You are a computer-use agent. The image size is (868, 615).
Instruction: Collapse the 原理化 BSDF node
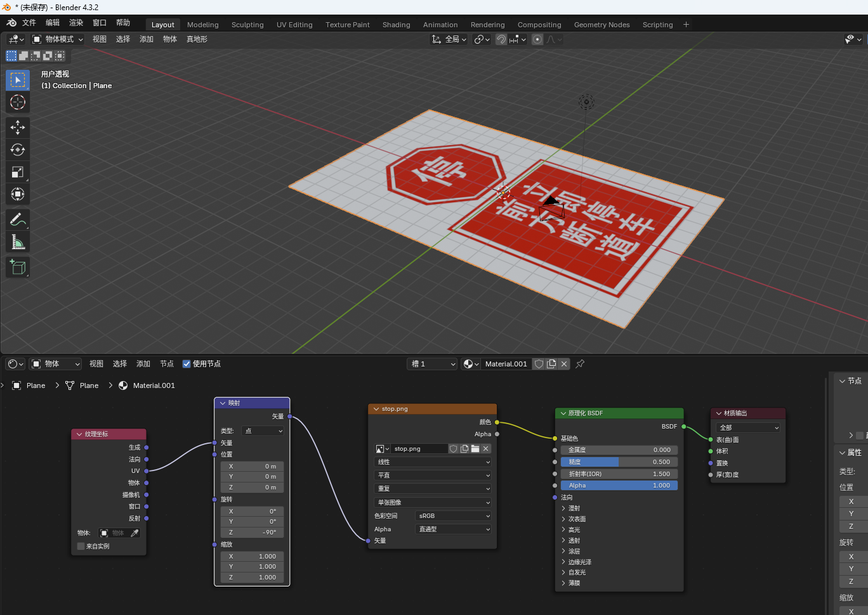coord(563,413)
